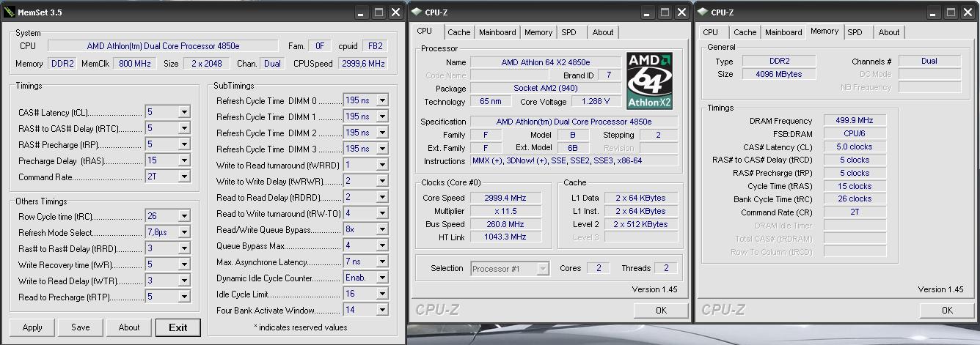Screen dimensions: 980x345
Task: Click the Save button in MemSet
Action: (81, 327)
